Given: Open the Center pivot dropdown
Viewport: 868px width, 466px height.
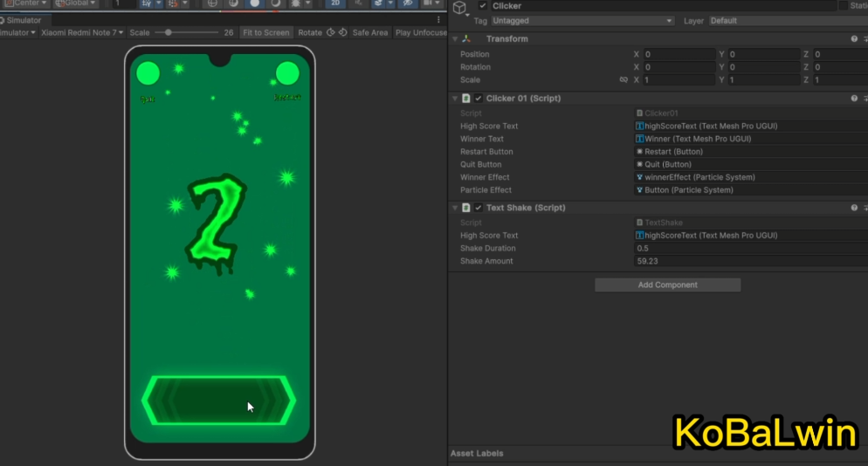Looking at the screenshot, I should click(26, 3).
